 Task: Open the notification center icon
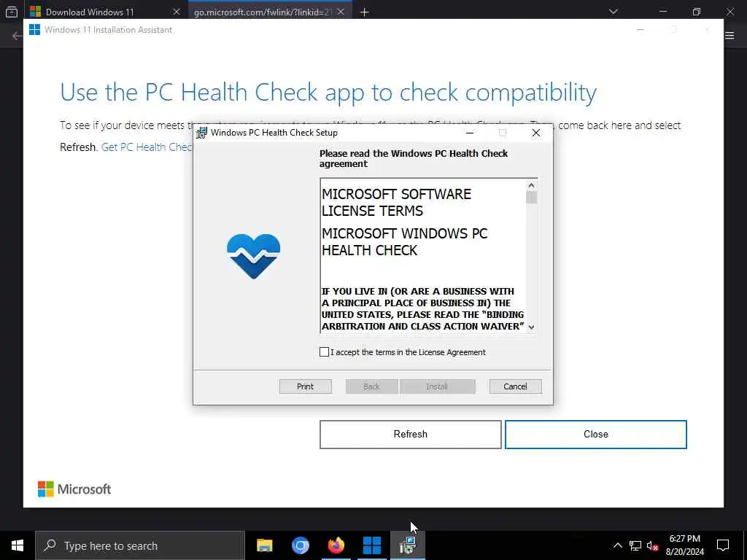coord(723,545)
